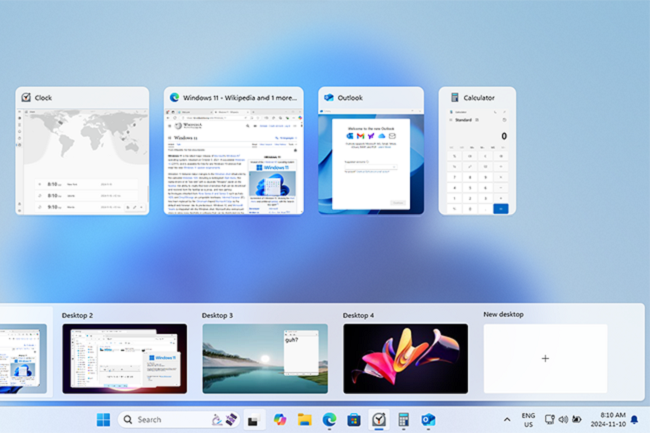Open Microsoft Store from the taskbar
The height and width of the screenshot is (433, 650).
point(354,419)
